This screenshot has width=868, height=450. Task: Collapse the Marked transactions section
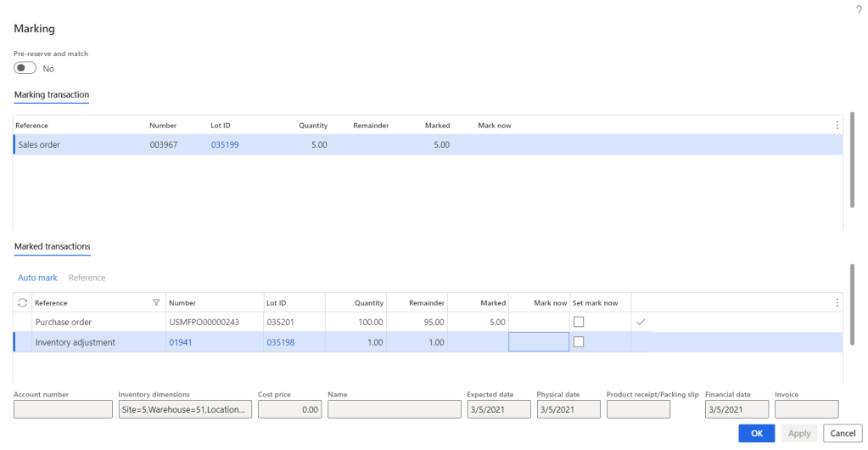tap(53, 247)
